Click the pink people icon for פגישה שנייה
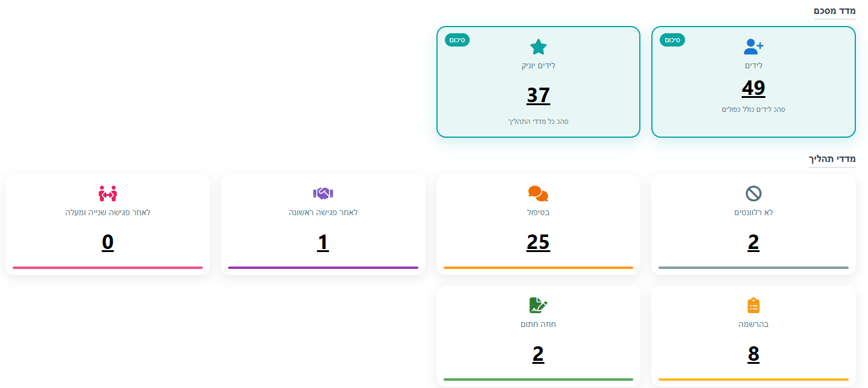Image resolution: width=868 pixels, height=388 pixels. [x=107, y=193]
